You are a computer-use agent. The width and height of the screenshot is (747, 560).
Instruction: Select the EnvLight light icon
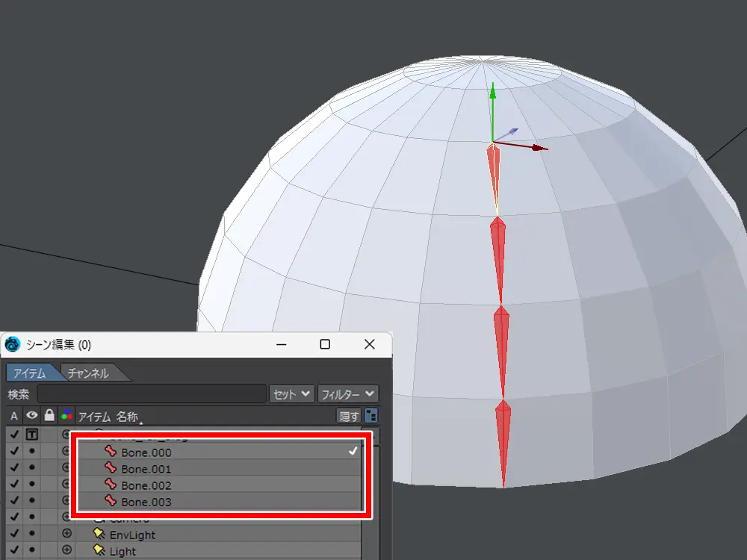(x=99, y=535)
